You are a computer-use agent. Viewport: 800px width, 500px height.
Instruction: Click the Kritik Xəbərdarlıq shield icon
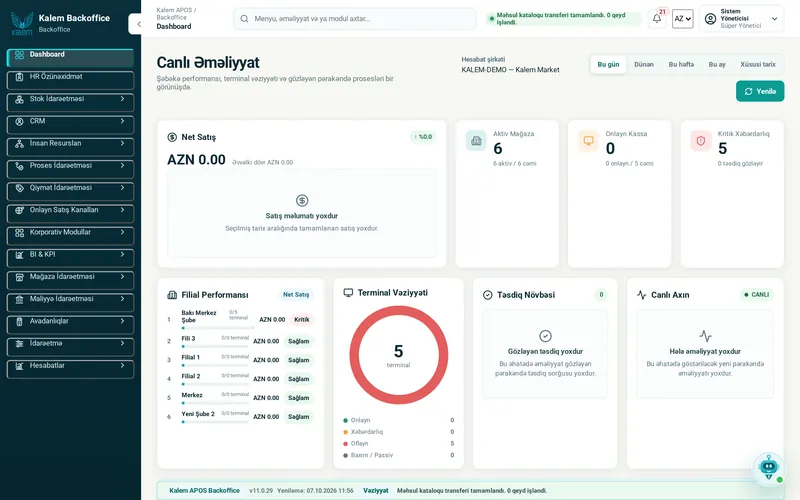701,140
